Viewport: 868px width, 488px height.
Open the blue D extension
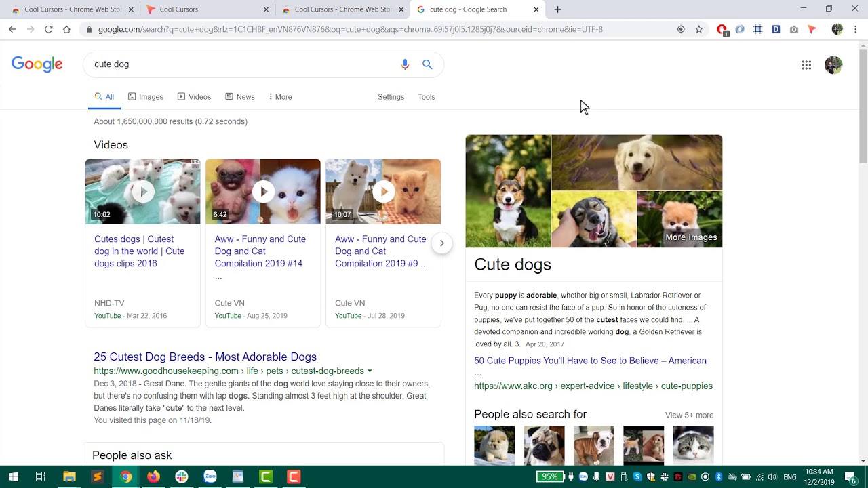tap(776, 29)
